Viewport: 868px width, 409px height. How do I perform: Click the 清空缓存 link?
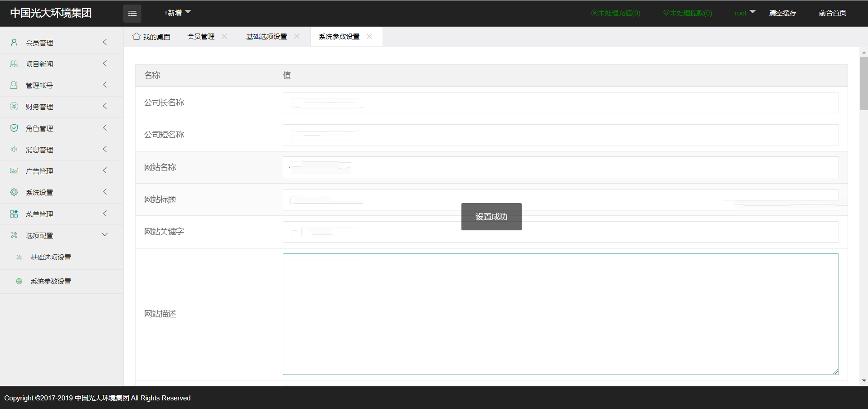pos(782,13)
